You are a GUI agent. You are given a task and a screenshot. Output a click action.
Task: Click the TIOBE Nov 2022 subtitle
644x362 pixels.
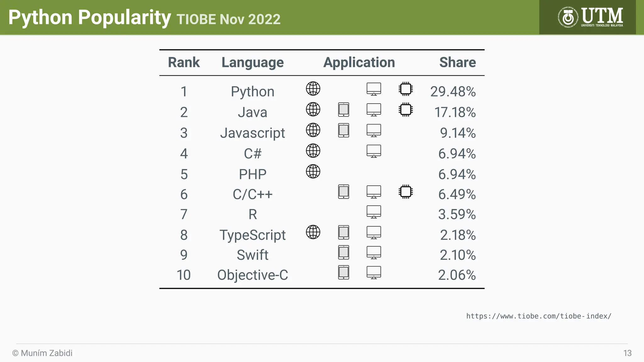click(x=229, y=19)
